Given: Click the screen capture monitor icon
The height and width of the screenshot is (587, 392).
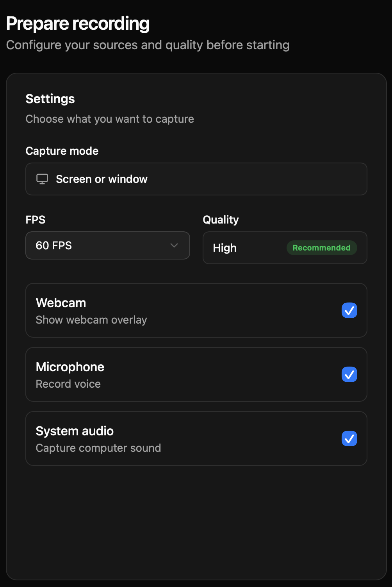Looking at the screenshot, I should click(42, 179).
